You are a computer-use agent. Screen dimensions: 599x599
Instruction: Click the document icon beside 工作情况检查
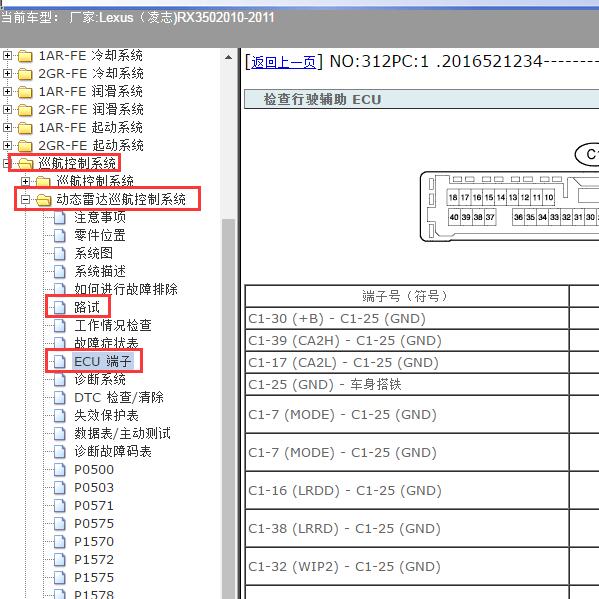tap(60, 325)
